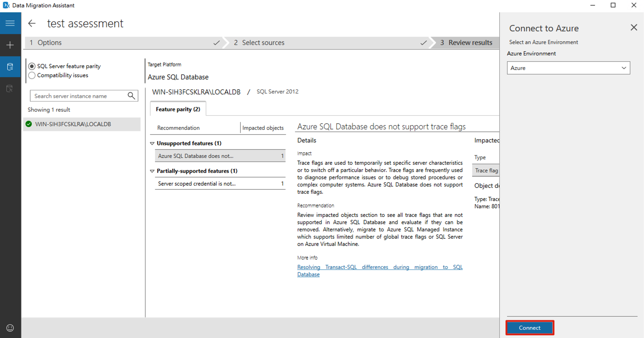
Task: Minimize the Data Migration Assistant window
Action: pos(593,5)
